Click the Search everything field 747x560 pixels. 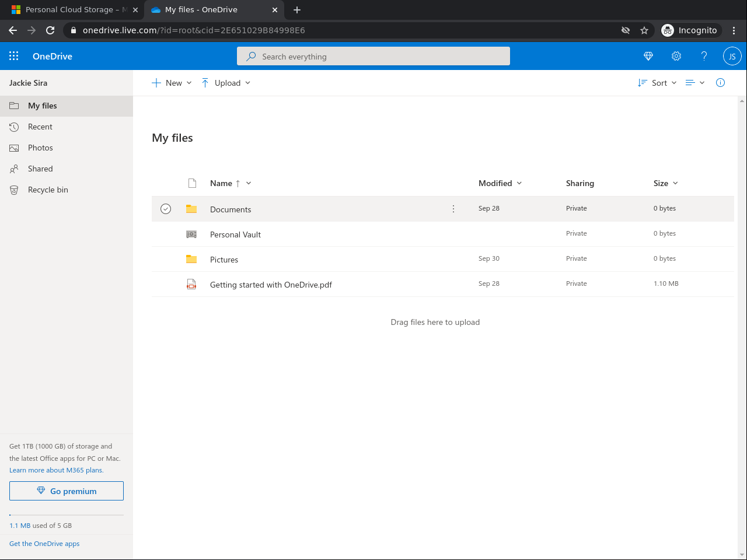[x=373, y=57]
